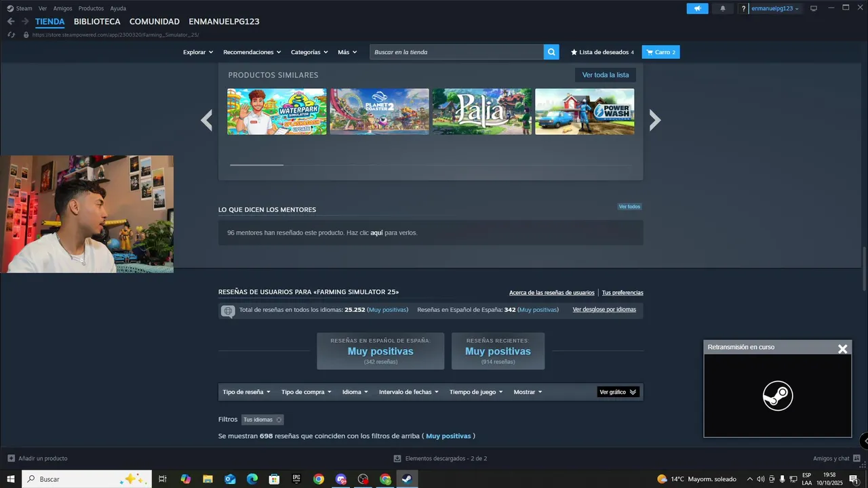Expand the Explorar dropdown
This screenshot has width=868, height=488.
[x=198, y=52]
